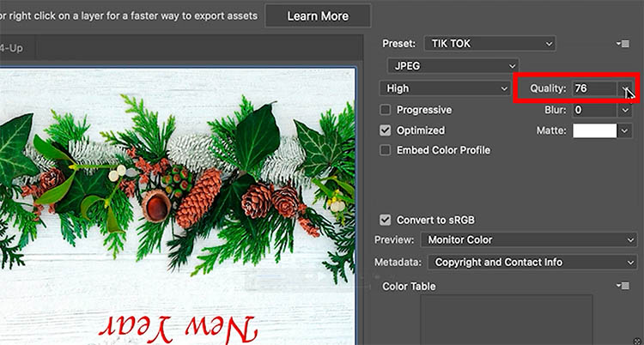Switch to the 4-Up tab
This screenshot has height=345, width=644.
14,47
